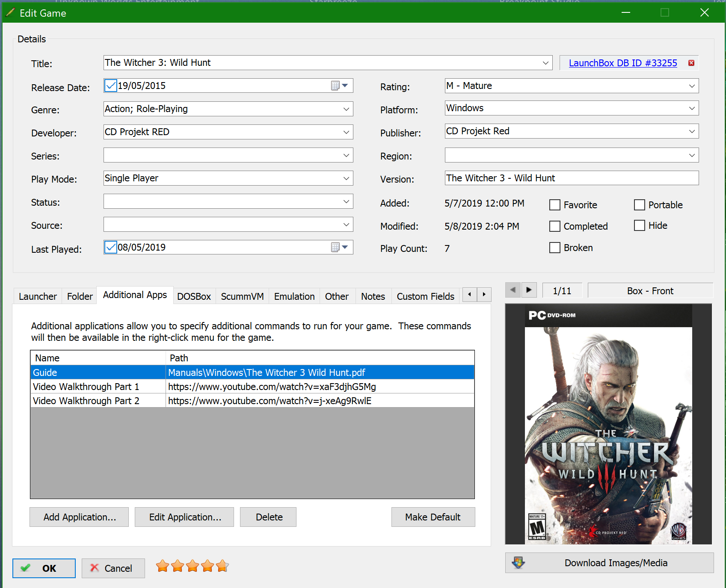Select the Video Walkthrough Part 1 row
Viewport: 726px width, 588px height.
point(252,387)
